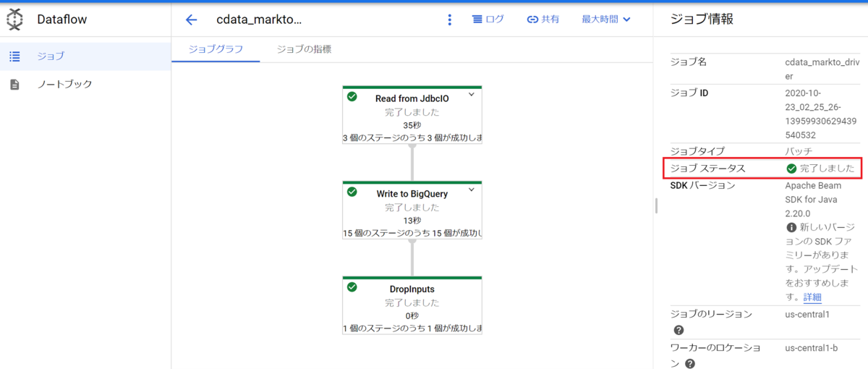Click the Dataflow product logo icon
868x369 pixels.
[x=14, y=20]
